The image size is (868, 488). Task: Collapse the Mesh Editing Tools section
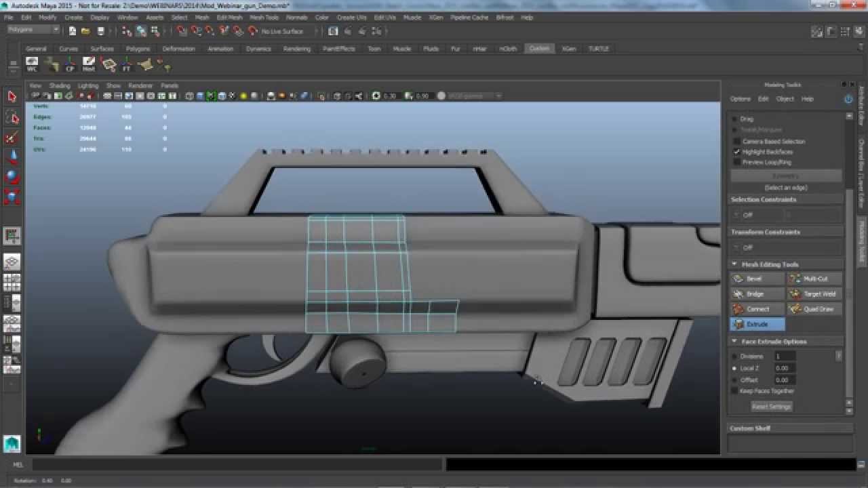point(734,264)
